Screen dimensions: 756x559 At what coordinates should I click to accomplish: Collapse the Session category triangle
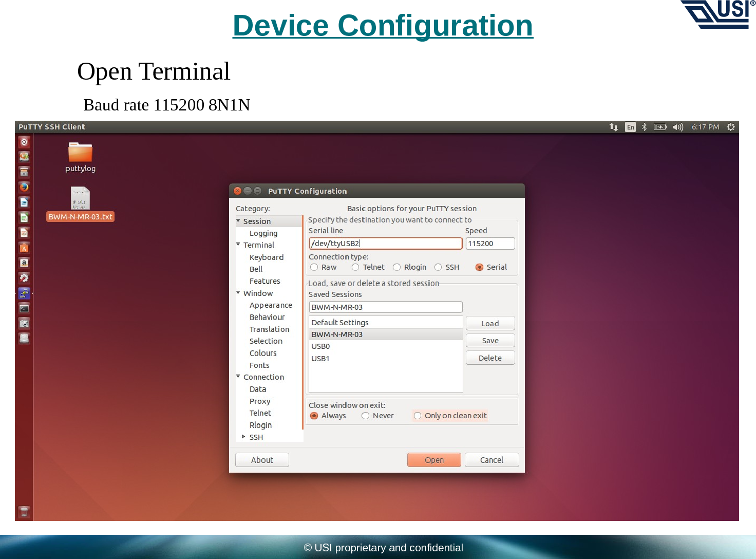[238, 220]
